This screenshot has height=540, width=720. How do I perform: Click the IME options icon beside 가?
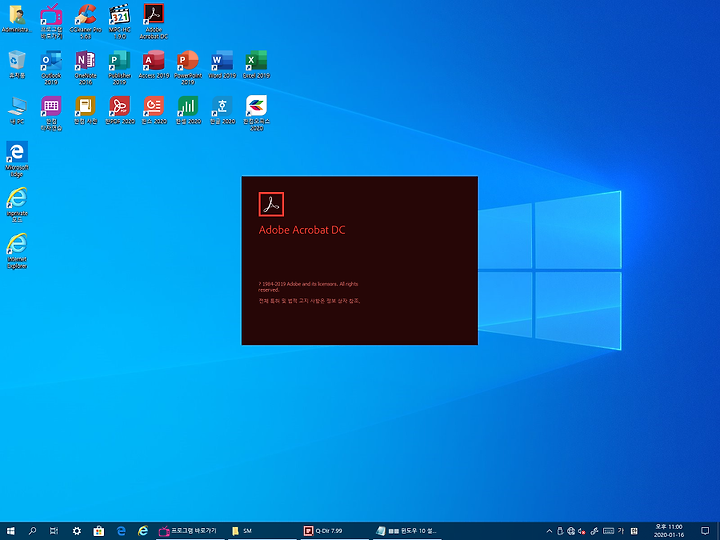pyautogui.click(x=634, y=531)
